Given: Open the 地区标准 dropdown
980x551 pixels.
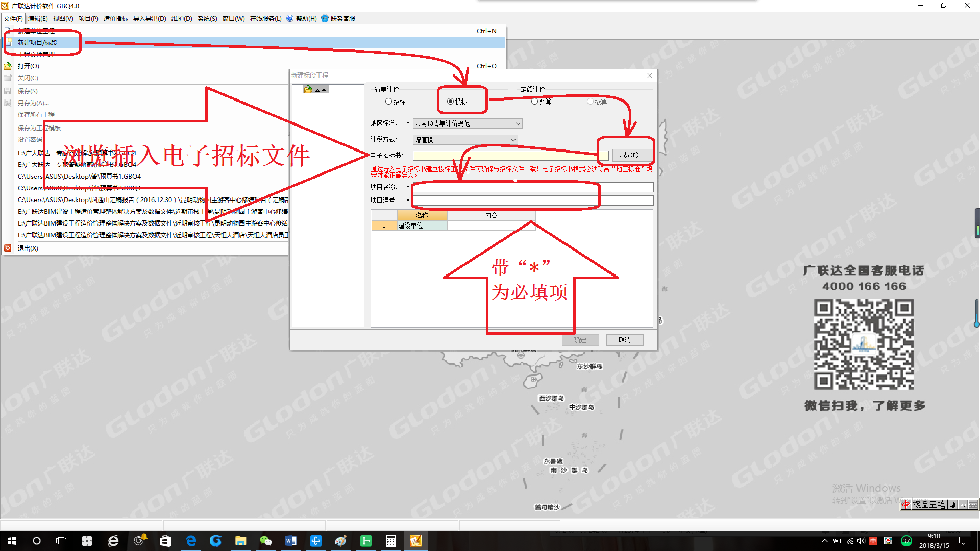Looking at the screenshot, I should 467,123.
